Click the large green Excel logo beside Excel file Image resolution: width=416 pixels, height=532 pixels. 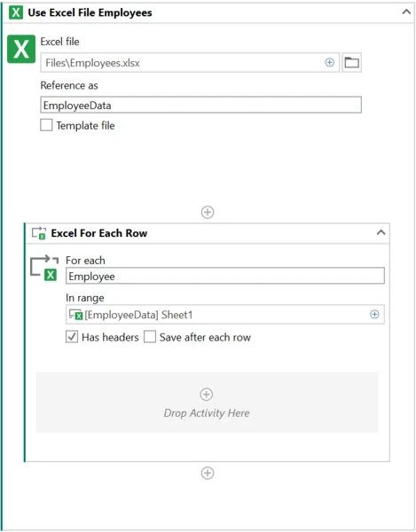tap(21, 49)
